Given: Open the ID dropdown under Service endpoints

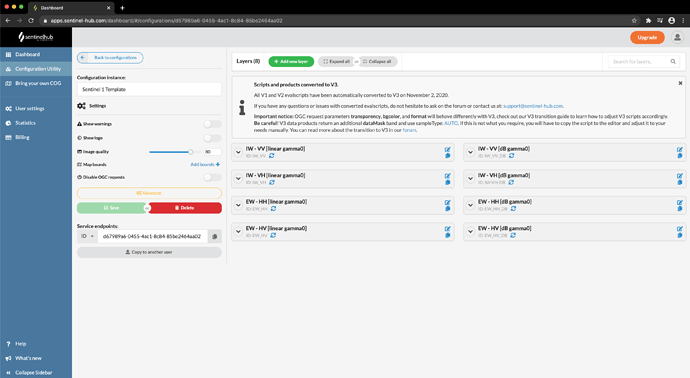Looking at the screenshot, I should (87, 236).
